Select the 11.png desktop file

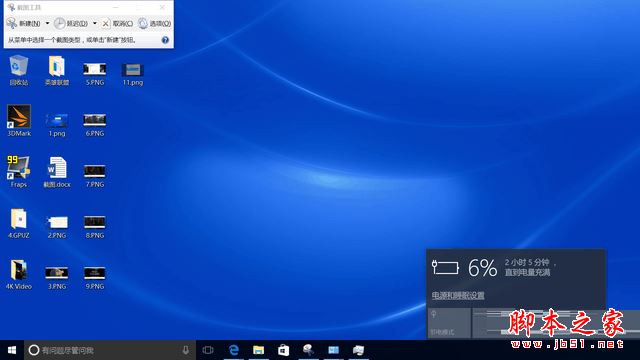[x=133, y=74]
